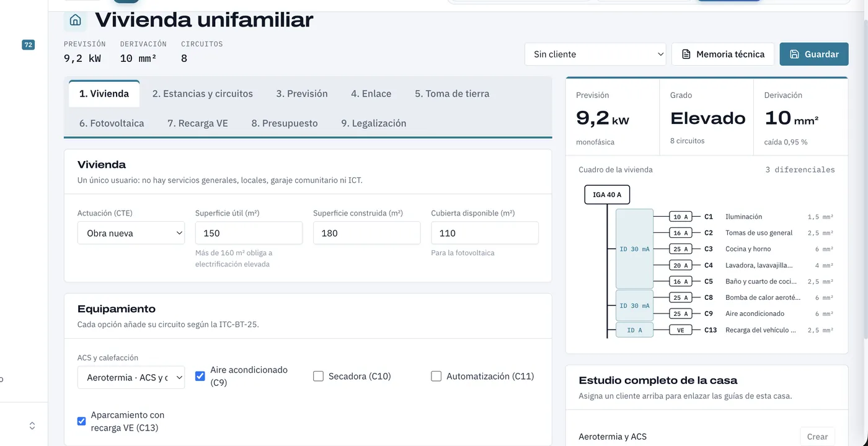Click the document icon in Memoria técnica
Viewport: 868px width, 446px height.
pos(686,55)
